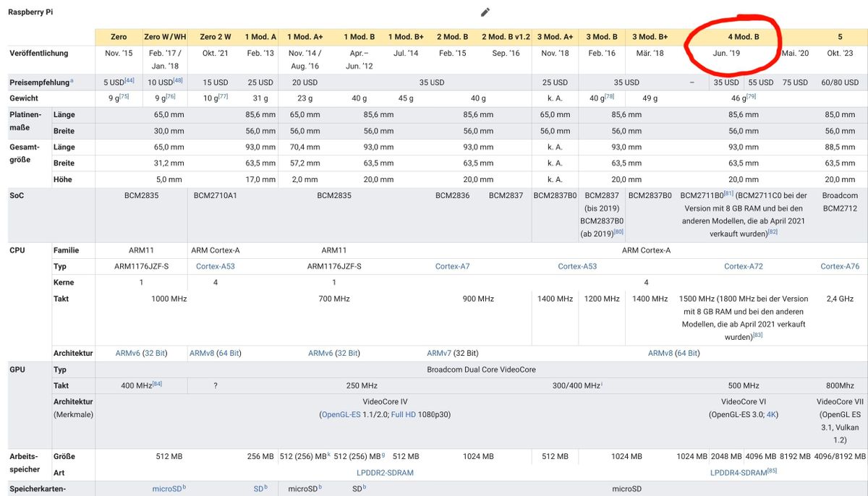Click the 'Okt. '23' release date cell
This screenshot has height=496, width=868.
tap(840, 54)
